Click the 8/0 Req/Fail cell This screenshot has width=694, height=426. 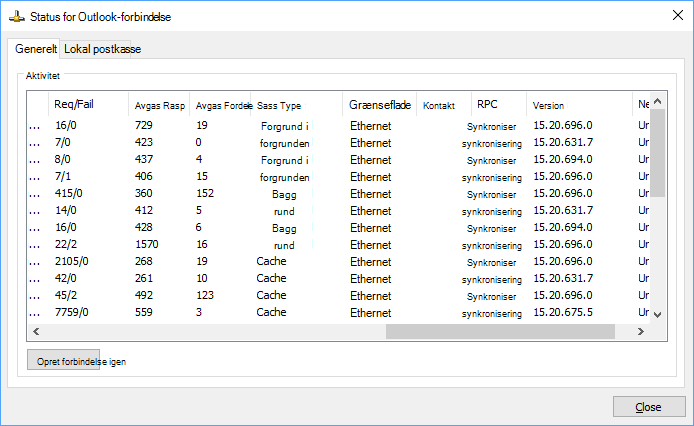click(x=62, y=159)
